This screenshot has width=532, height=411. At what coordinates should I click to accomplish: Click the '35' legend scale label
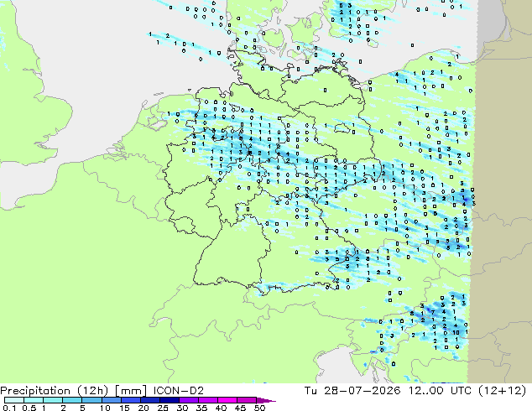coord(201,408)
